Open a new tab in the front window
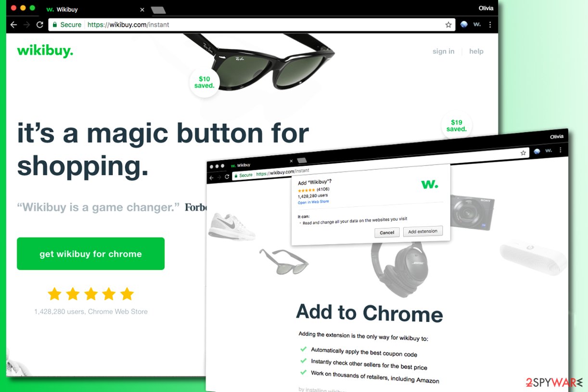Viewport: 588px width, 392px height. pos(302,160)
